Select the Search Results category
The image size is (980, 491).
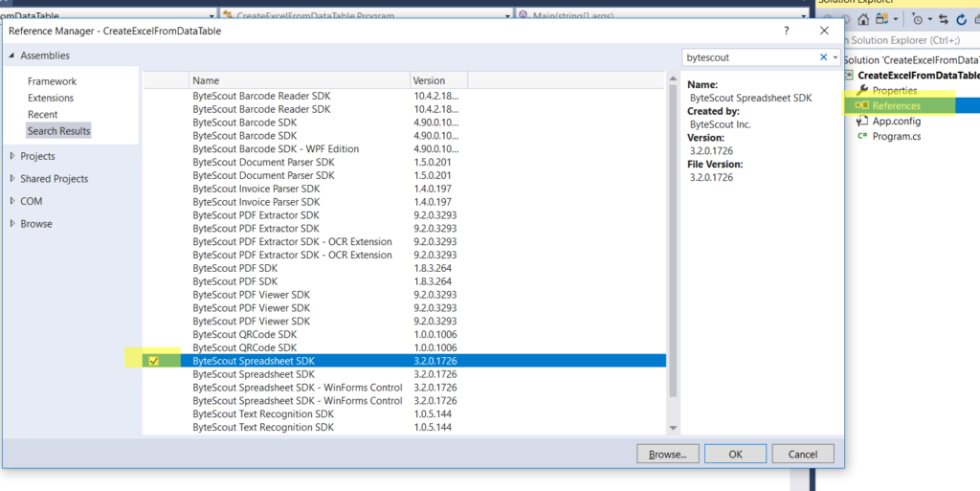point(58,130)
